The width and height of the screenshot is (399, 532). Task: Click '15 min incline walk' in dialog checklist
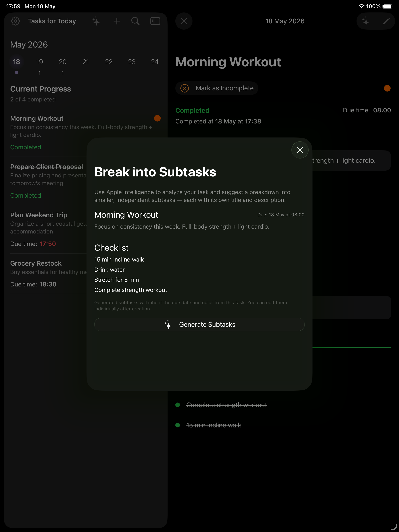point(119,260)
